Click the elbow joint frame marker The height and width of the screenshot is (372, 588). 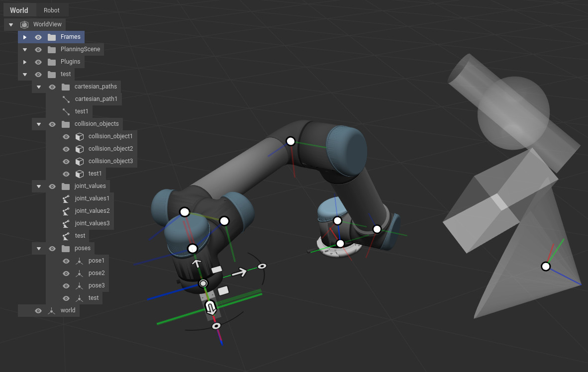[291, 141]
